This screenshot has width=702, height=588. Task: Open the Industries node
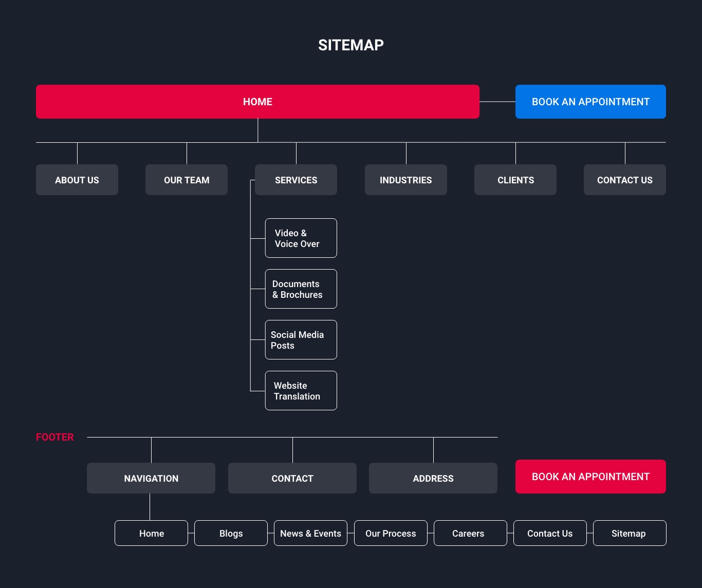point(405,180)
